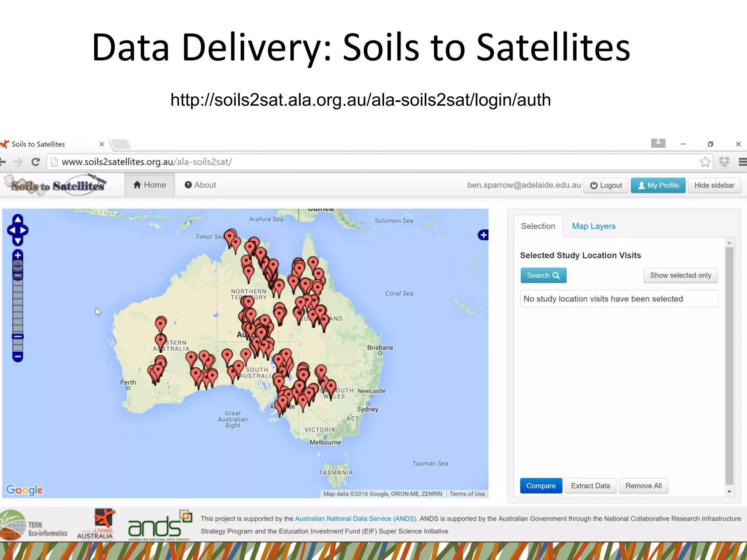Screen dimensions: 747x560
Task: Click the browser user profile icon
Action: pos(658,143)
